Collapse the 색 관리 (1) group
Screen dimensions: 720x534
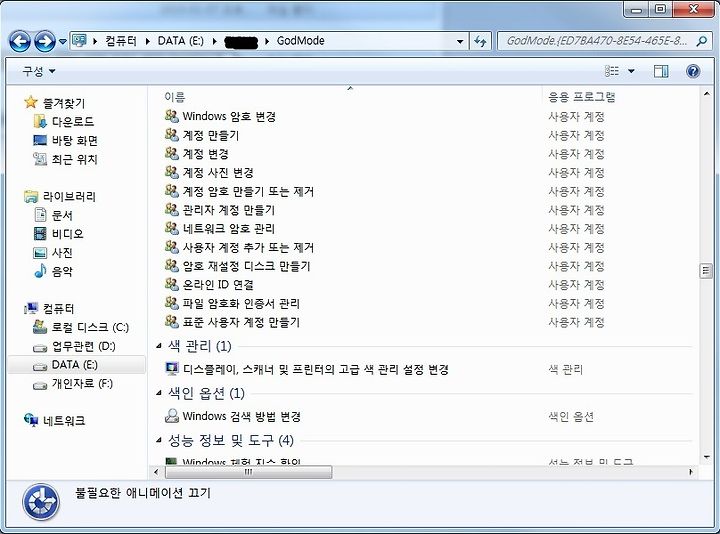[x=159, y=346]
